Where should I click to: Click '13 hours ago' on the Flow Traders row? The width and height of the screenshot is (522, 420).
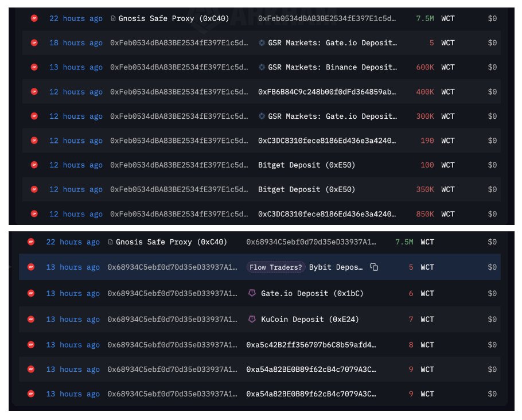[73, 267]
